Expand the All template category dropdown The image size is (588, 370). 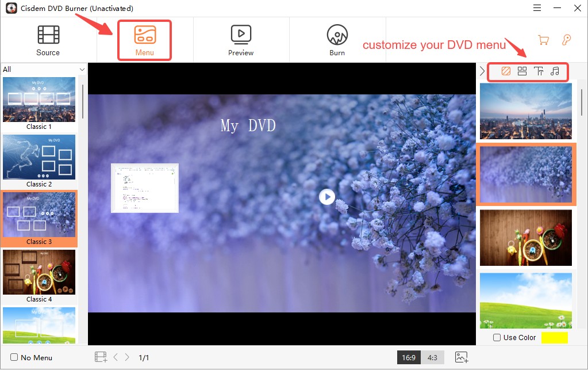(x=82, y=70)
